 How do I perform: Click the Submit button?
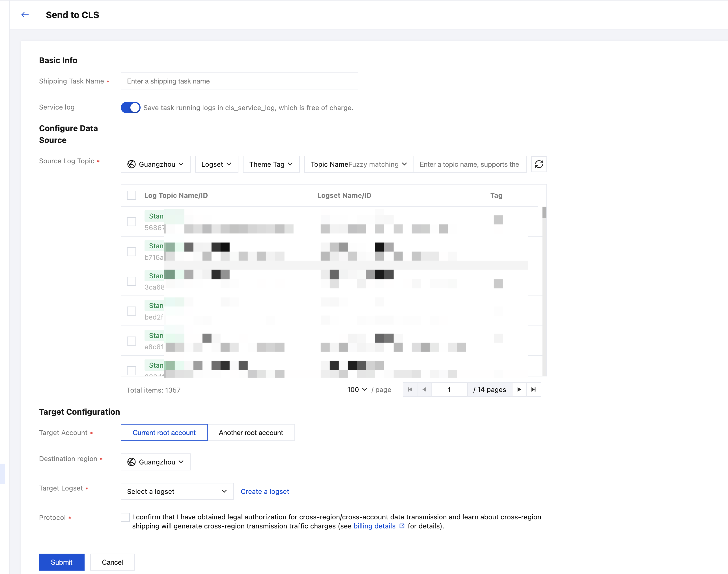coord(61,562)
